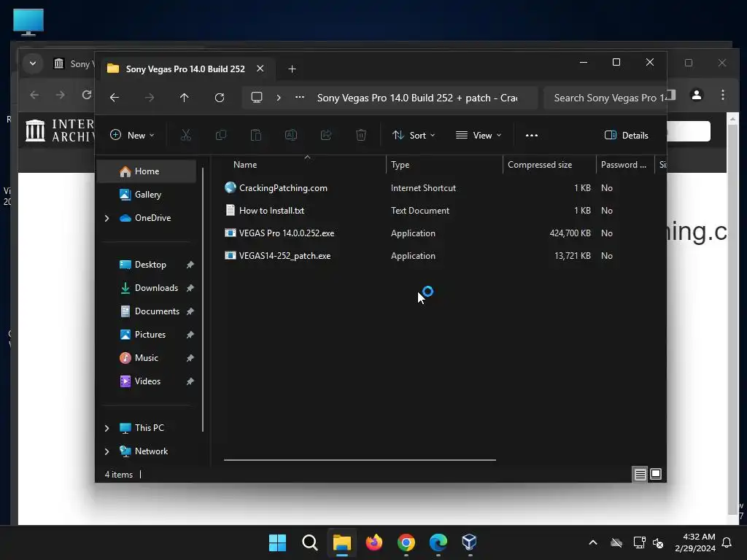Viewport: 747px width, 560px height.
Task: Expand the OneDrive tree node
Action: click(x=107, y=218)
